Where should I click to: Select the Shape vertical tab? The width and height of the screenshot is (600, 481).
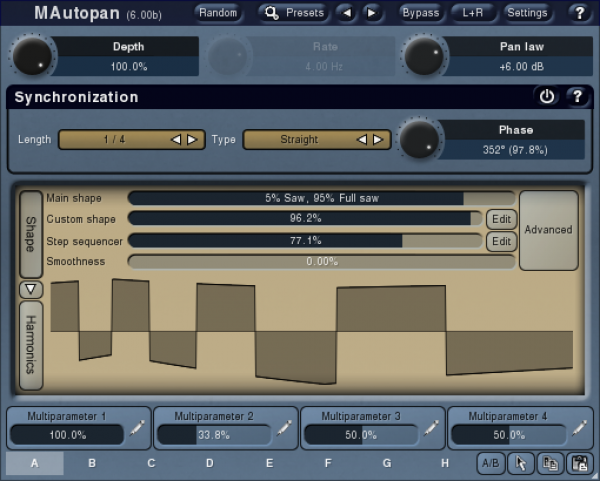coord(31,234)
